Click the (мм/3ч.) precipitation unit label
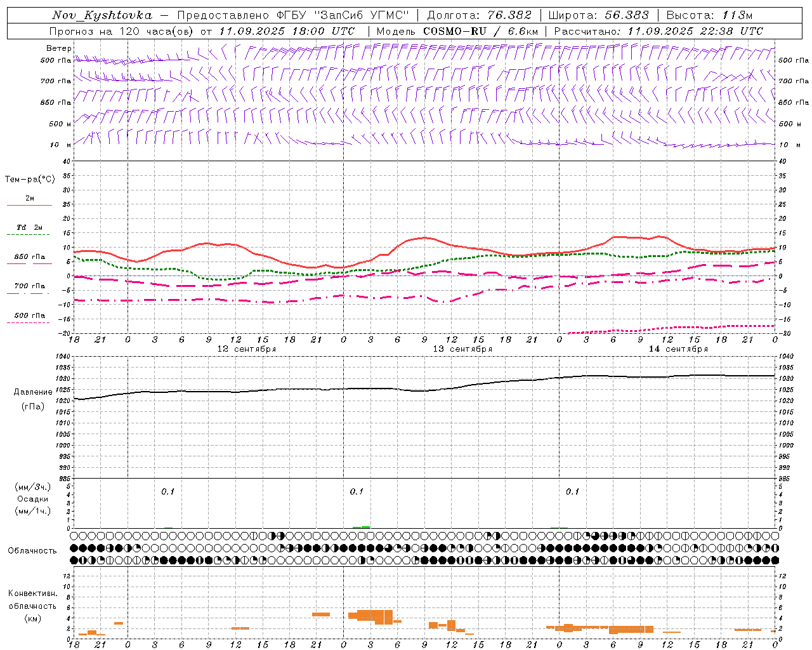Image resolution: width=812 pixels, height=650 pixels. tap(33, 487)
